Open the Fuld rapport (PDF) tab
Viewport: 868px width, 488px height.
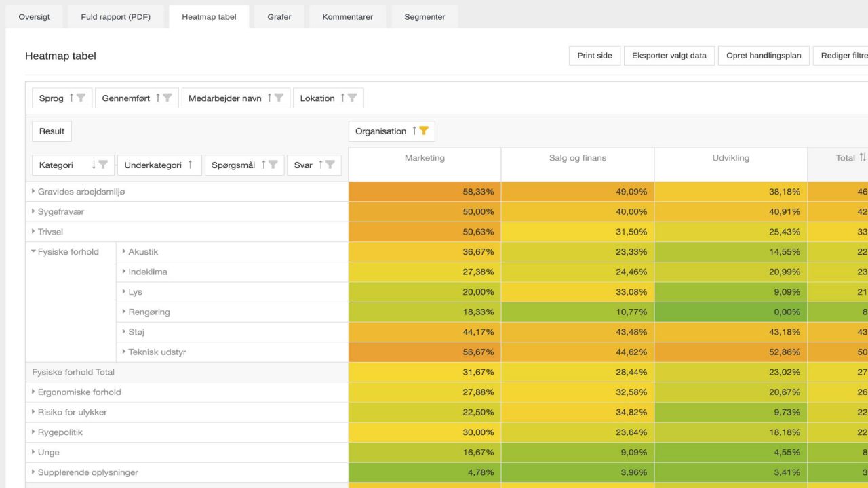point(115,17)
